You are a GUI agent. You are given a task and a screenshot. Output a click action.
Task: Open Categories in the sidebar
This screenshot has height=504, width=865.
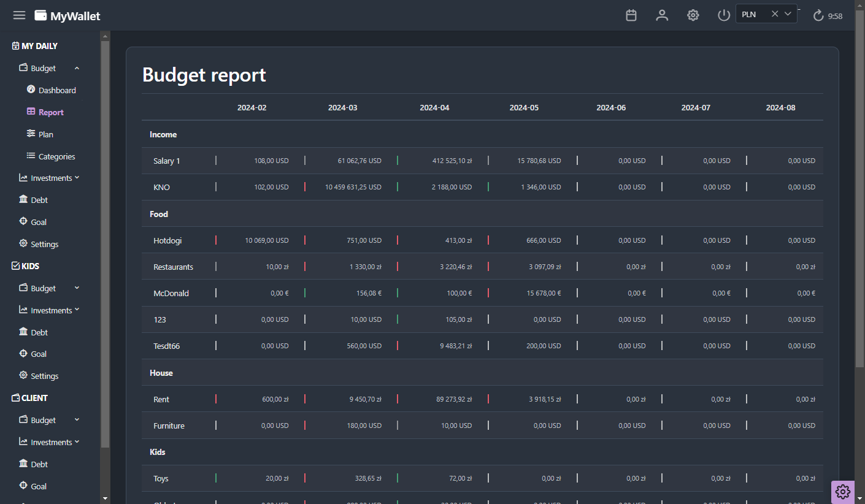56,156
